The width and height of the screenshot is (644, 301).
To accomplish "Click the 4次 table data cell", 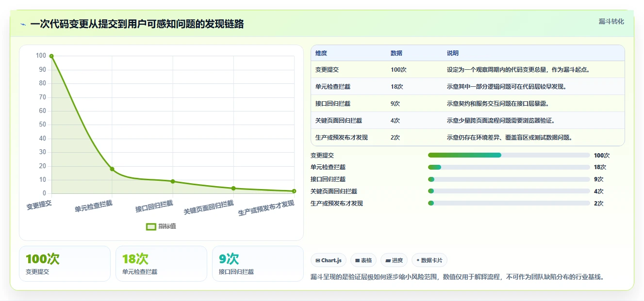I will 396,121.
